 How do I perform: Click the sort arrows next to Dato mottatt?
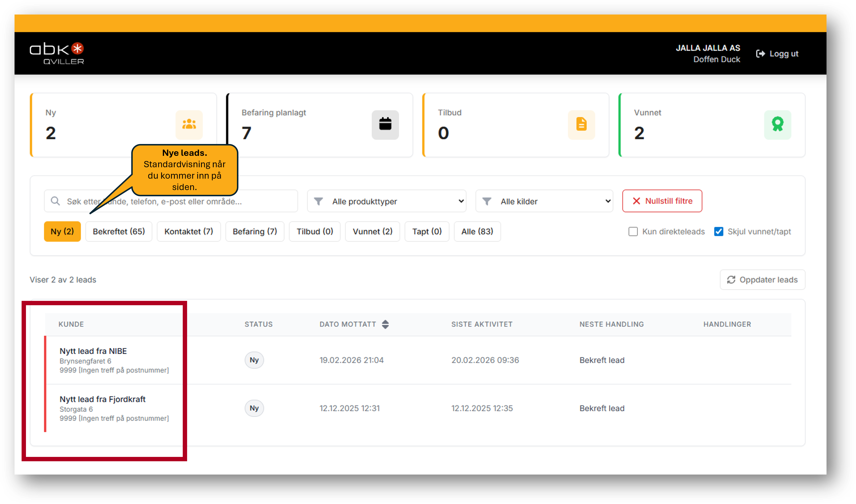coord(385,324)
